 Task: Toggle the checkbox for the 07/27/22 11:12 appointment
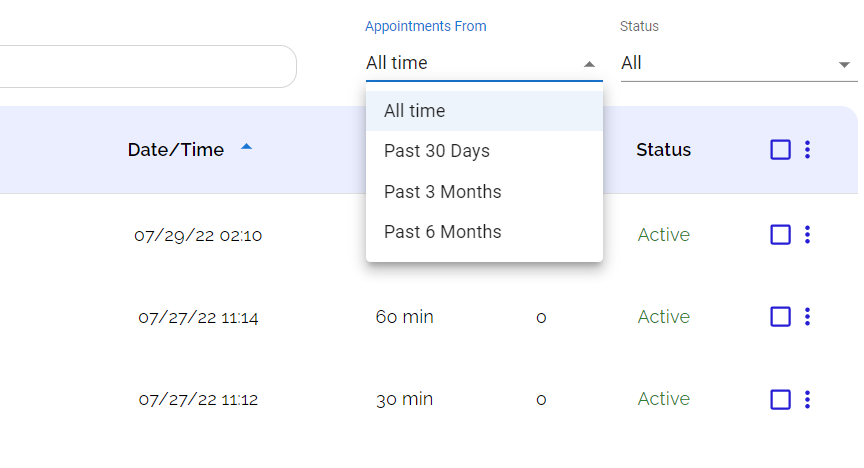(x=780, y=399)
